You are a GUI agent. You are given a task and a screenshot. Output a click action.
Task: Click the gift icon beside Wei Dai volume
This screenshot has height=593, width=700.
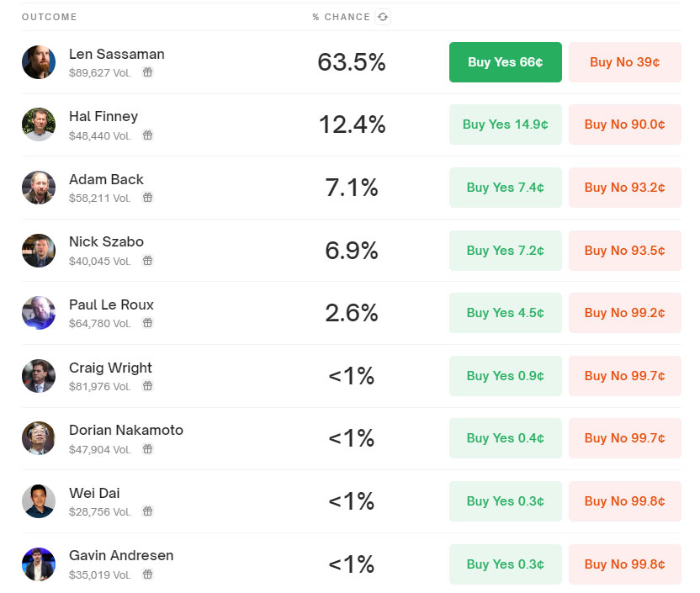(148, 511)
